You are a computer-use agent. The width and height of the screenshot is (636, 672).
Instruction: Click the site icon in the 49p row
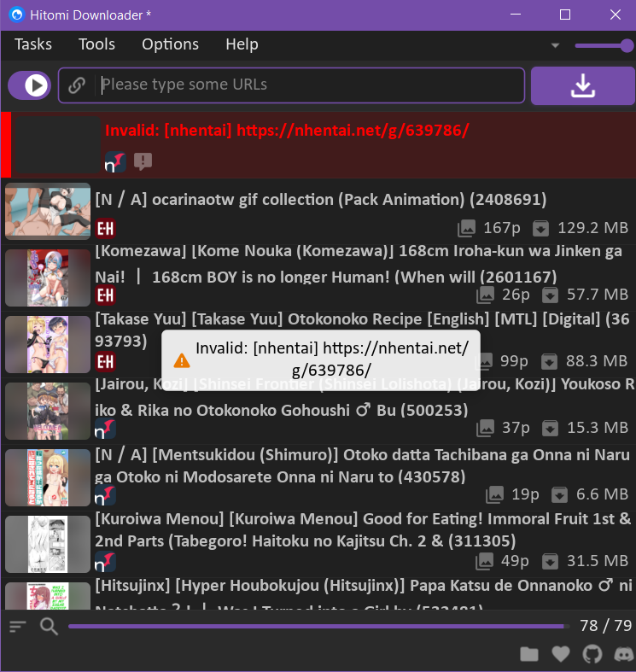coord(105,562)
